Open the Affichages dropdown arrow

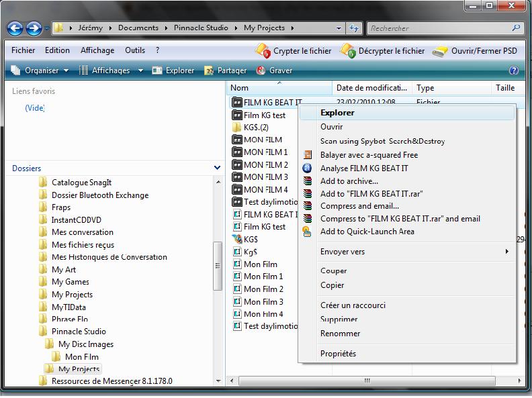coord(140,70)
